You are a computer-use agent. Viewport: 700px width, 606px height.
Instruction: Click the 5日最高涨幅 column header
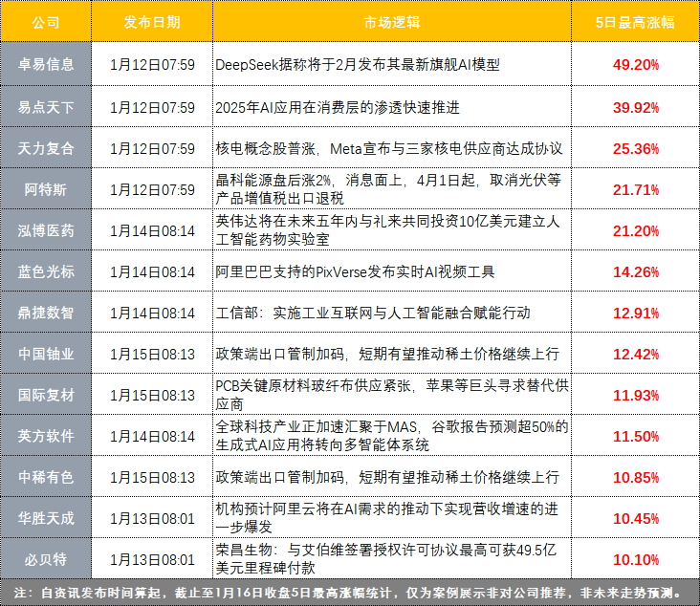(636, 22)
